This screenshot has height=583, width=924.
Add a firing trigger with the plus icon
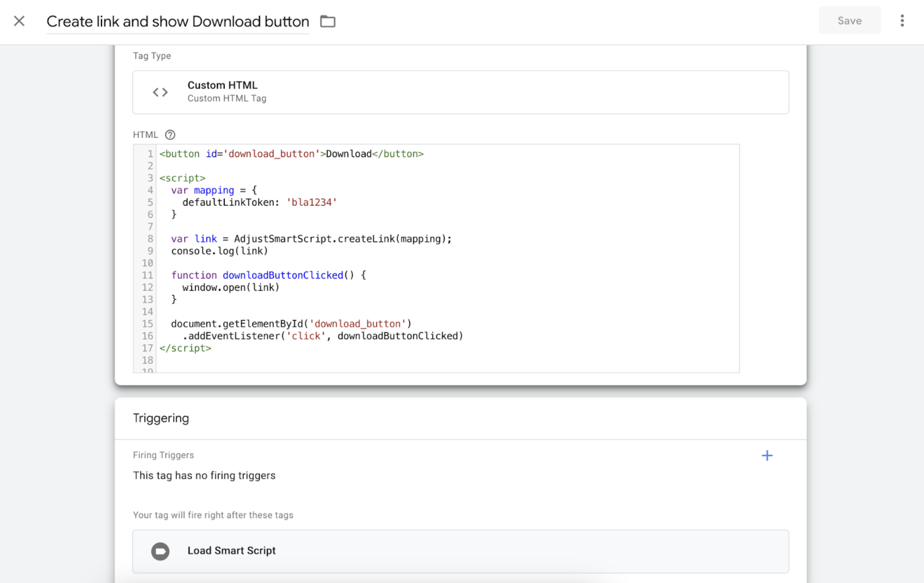click(767, 455)
